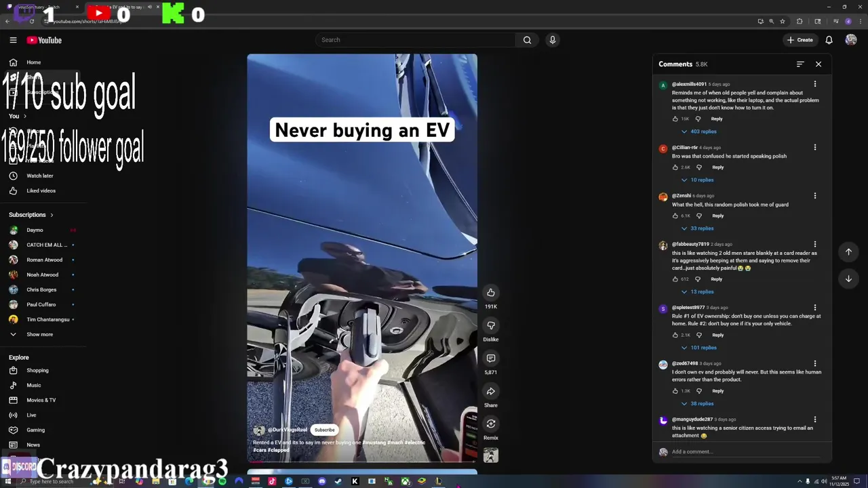
Task: Like @spletest8977's comment with 2.1K likes
Action: click(675, 335)
